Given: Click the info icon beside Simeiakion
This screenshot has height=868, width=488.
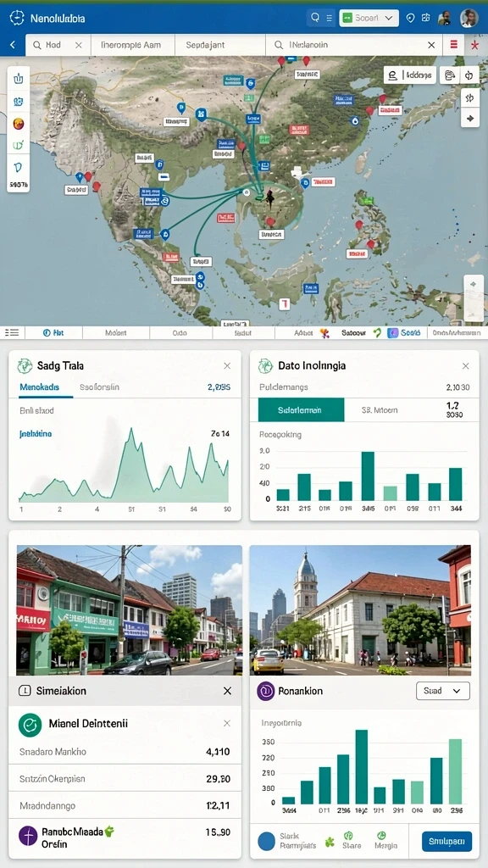Looking at the screenshot, I should click(25, 691).
